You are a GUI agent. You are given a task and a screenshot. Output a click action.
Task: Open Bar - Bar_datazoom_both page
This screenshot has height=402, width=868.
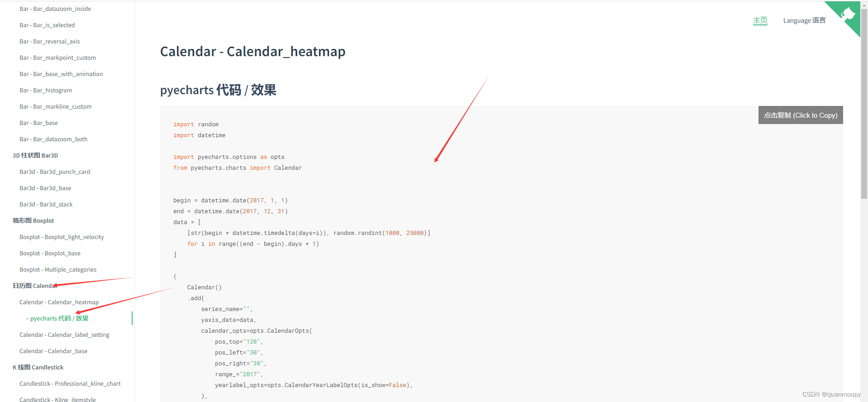[53, 139]
